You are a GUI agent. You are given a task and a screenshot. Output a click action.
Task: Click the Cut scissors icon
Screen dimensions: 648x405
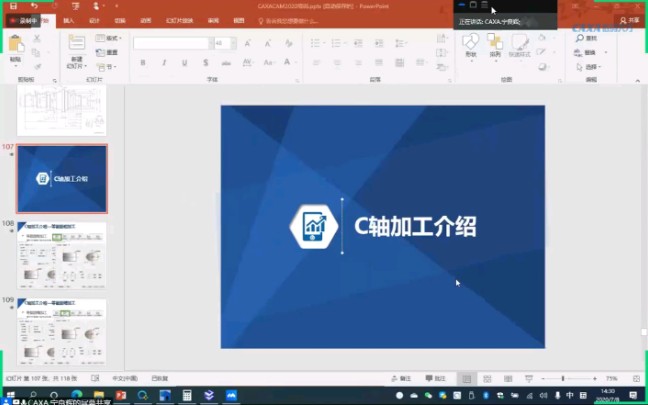(x=37, y=38)
